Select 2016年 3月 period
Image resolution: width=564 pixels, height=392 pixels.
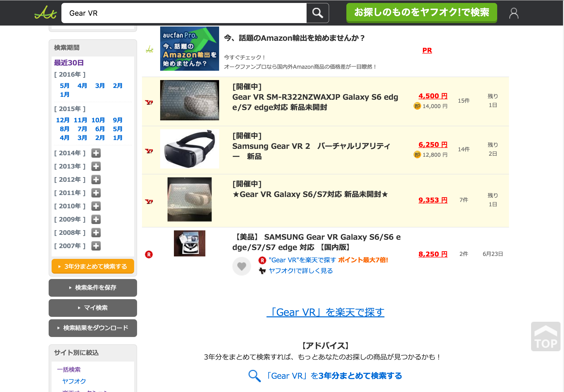point(100,86)
